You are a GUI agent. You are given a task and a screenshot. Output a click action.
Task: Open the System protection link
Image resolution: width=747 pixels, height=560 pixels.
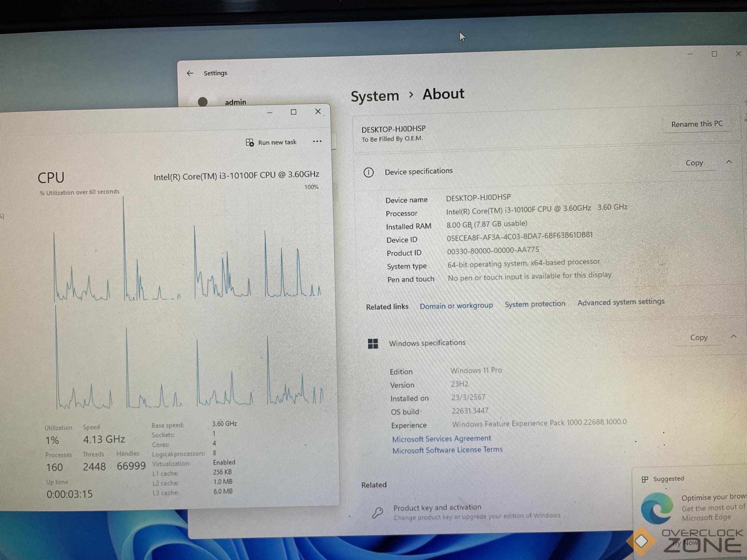coord(535,304)
